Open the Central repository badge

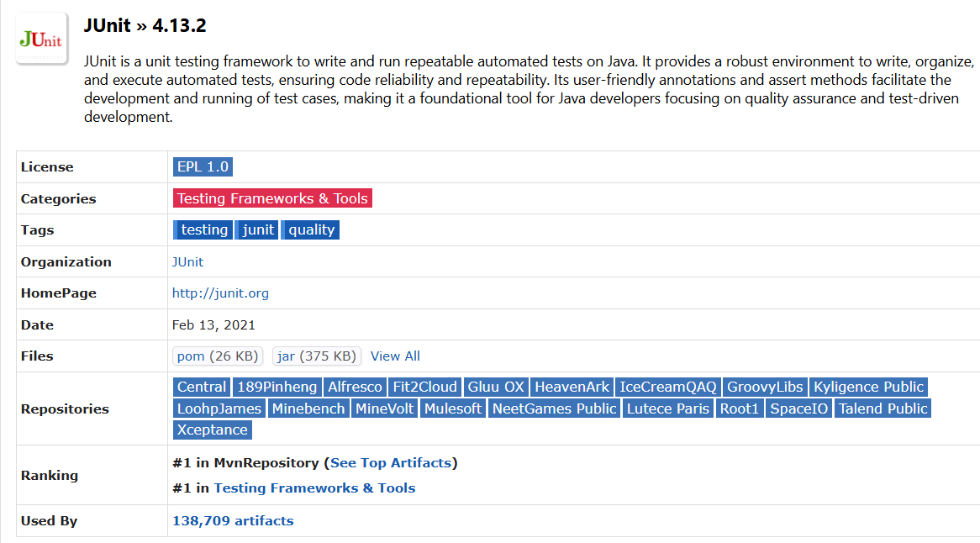pos(201,387)
